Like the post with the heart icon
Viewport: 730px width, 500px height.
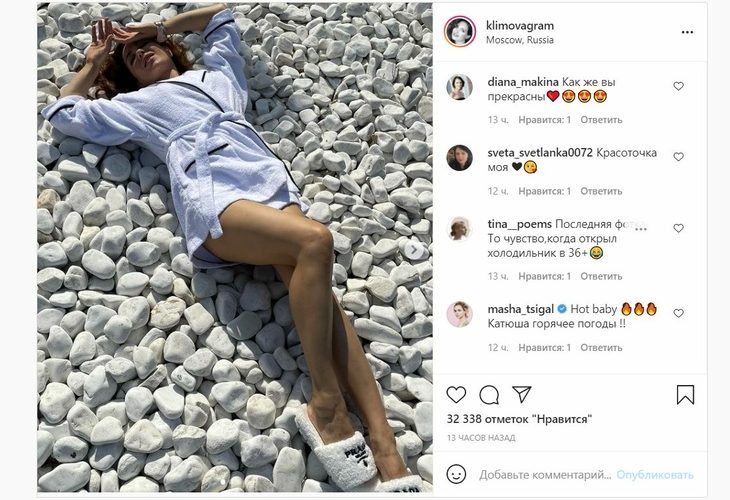456,395
